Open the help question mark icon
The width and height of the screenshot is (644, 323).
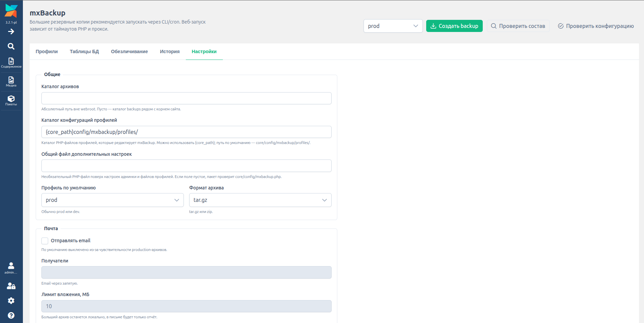[11, 316]
